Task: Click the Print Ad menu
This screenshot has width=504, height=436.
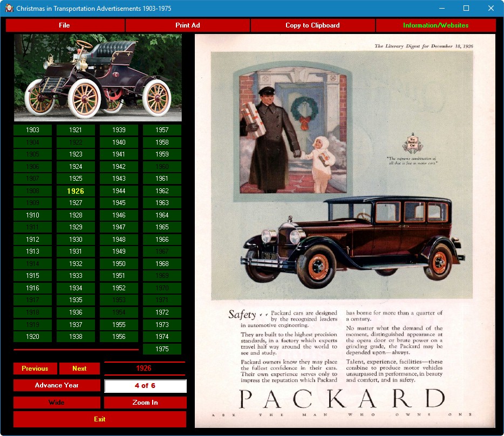Action: (x=188, y=25)
